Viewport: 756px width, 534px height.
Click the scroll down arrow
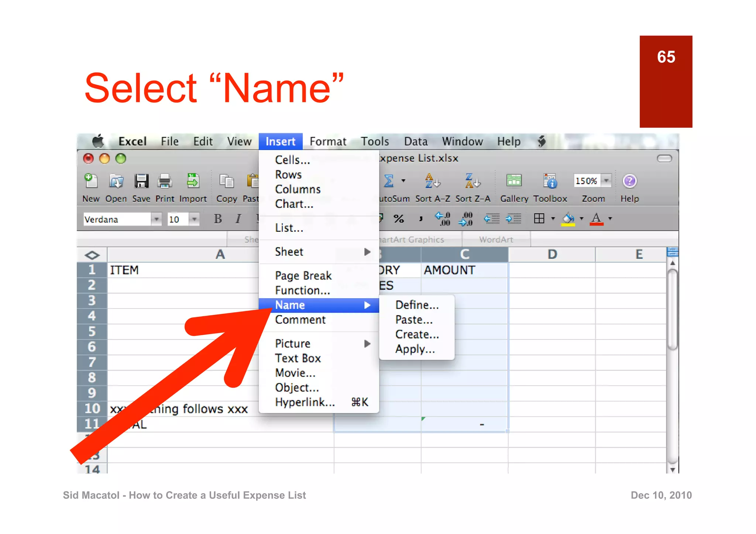[x=673, y=469]
